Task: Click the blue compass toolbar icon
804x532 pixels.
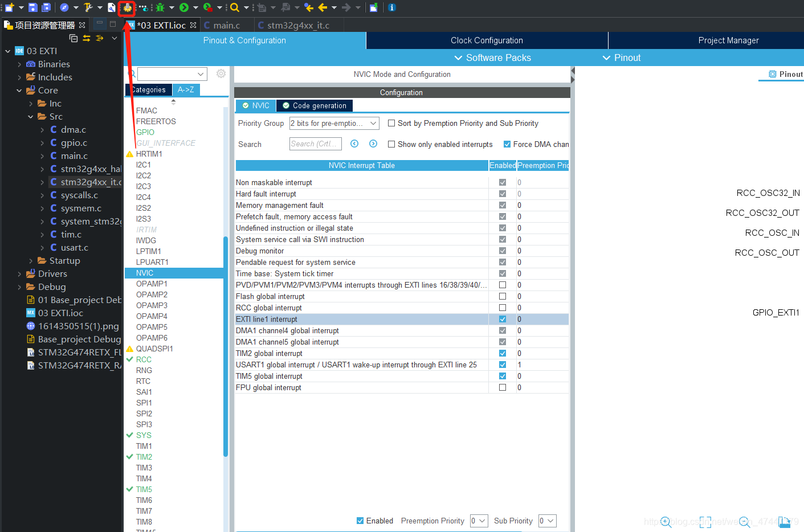Action: coord(64,7)
